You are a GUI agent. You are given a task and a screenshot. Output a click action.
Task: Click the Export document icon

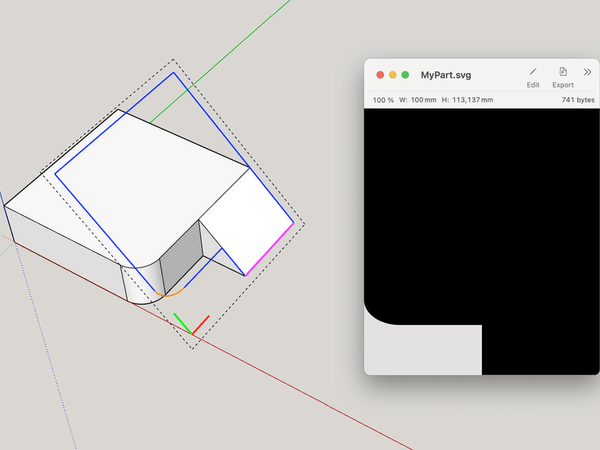coord(563,72)
